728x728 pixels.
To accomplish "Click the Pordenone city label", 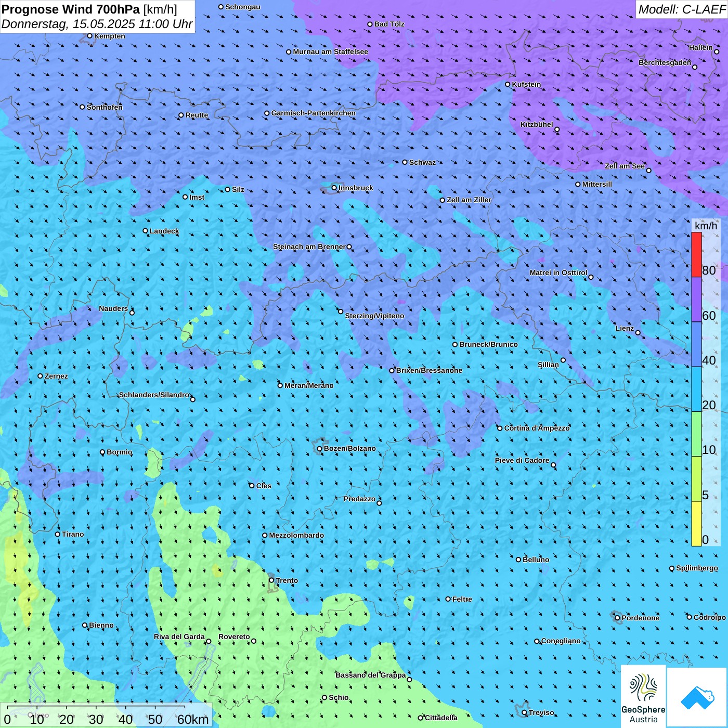I will [641, 618].
